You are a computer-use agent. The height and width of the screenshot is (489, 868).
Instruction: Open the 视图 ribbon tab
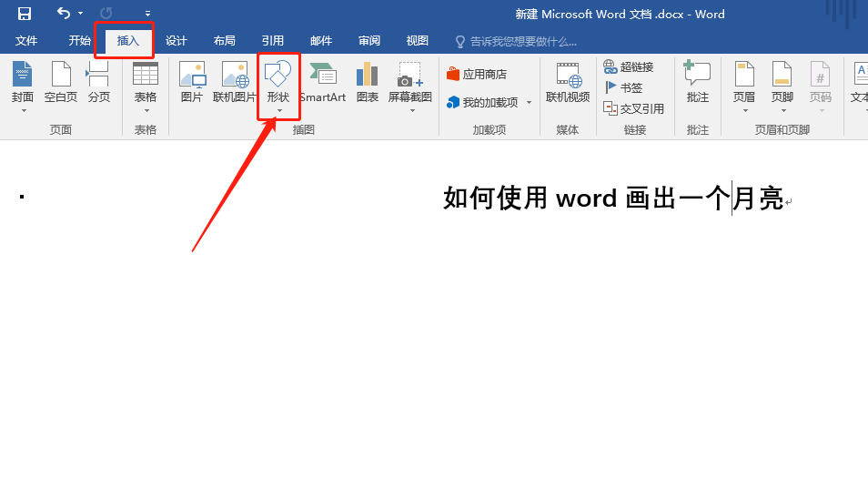(418, 40)
